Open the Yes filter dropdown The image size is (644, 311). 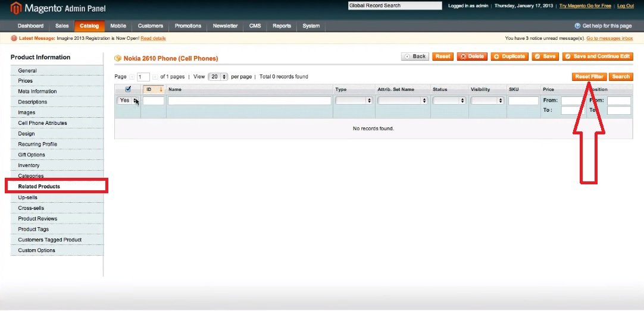coord(128,100)
